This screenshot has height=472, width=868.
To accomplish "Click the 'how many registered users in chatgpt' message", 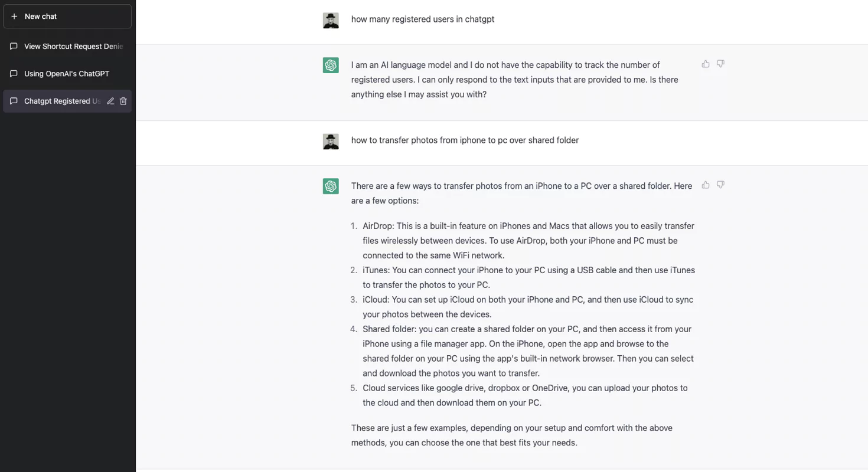I will (x=423, y=19).
